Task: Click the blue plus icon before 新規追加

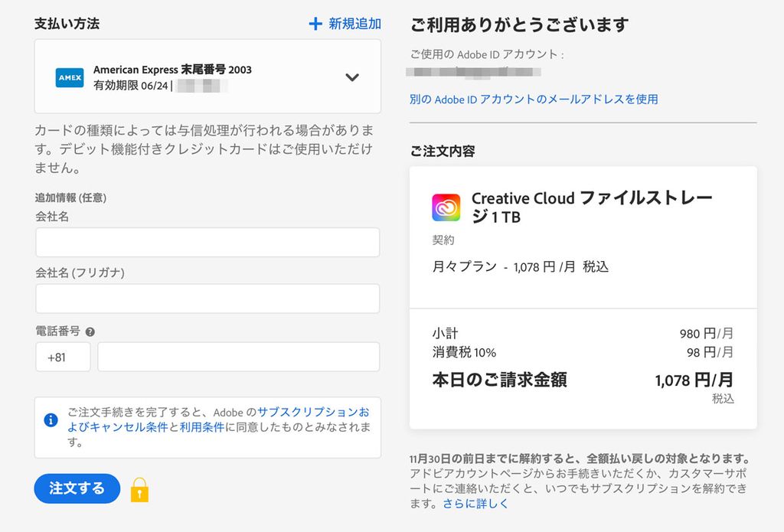Action: [315, 24]
